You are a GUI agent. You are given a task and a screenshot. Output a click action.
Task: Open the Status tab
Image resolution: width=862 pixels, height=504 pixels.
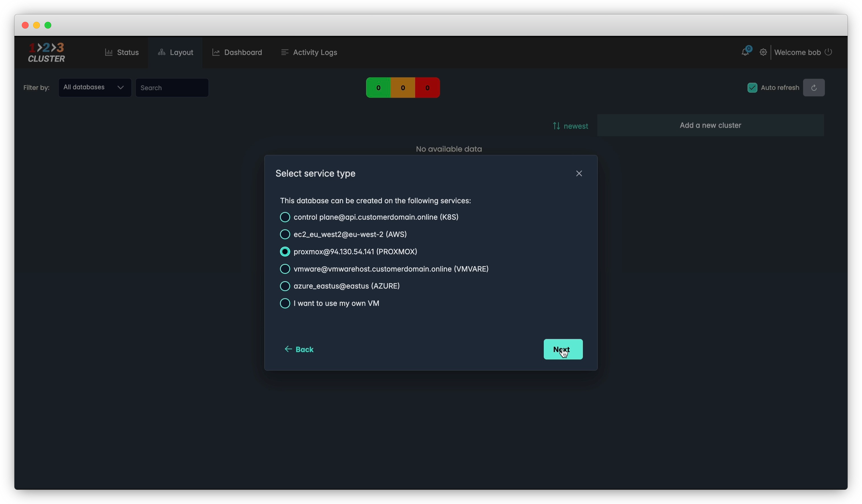point(122,52)
